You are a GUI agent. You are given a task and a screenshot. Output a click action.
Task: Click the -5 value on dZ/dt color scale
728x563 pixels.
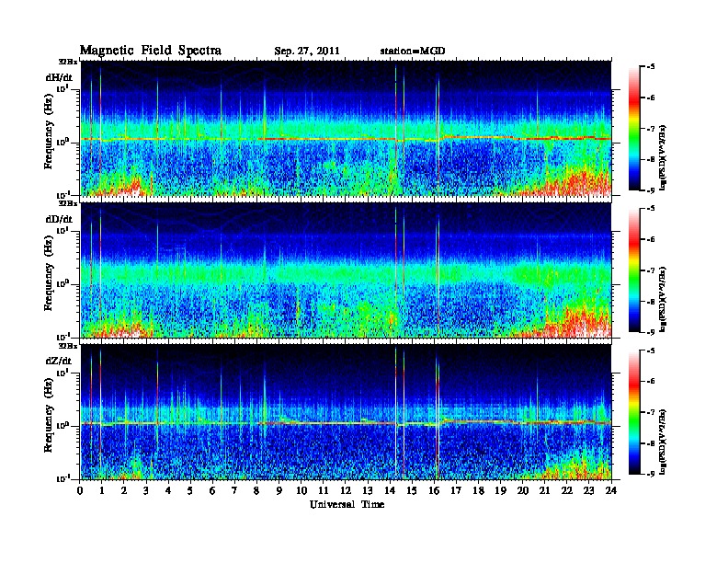pos(651,350)
